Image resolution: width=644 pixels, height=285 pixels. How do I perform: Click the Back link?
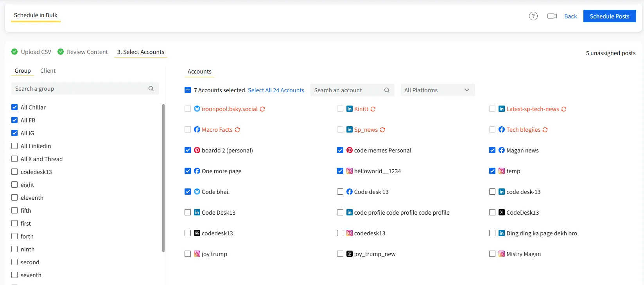(x=570, y=16)
